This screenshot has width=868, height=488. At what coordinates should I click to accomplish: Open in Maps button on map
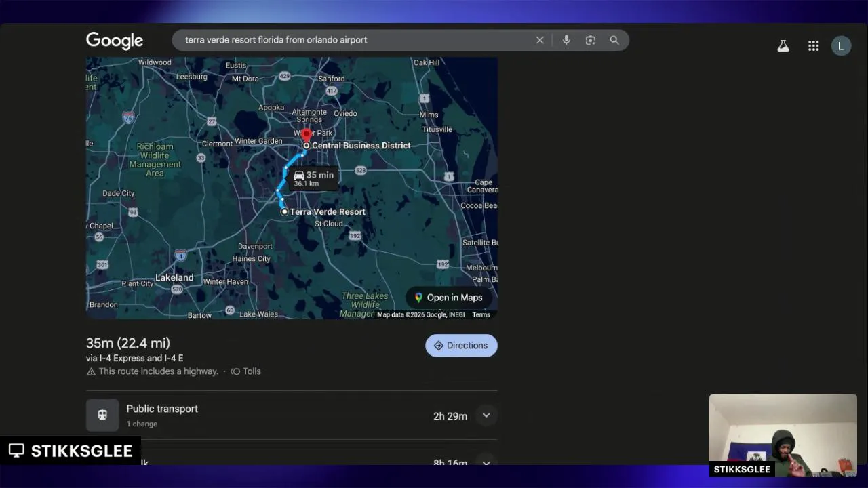[448, 298]
